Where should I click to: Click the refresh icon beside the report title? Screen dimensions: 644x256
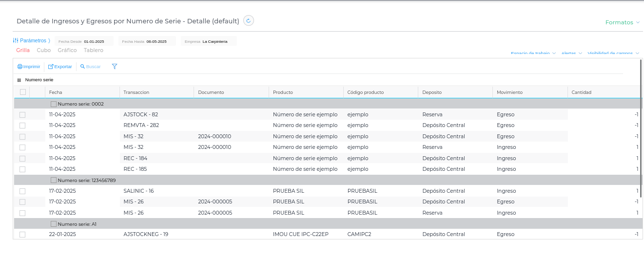[x=249, y=20]
